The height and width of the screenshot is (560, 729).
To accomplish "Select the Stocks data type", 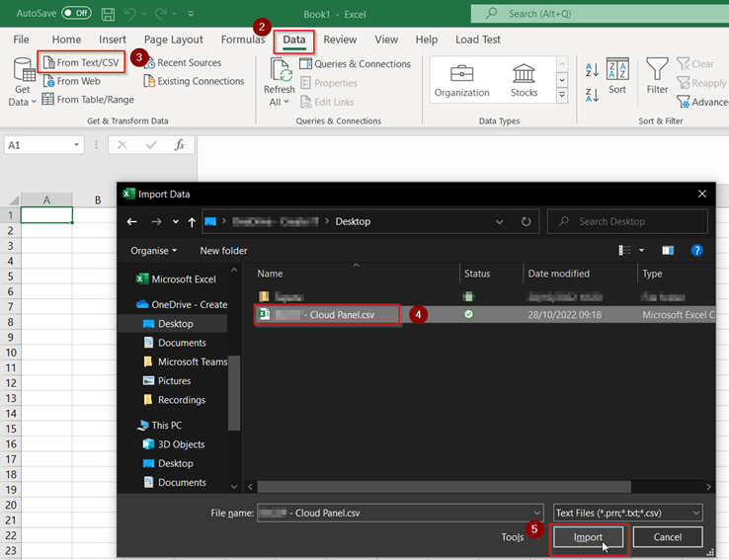I will pyautogui.click(x=524, y=80).
